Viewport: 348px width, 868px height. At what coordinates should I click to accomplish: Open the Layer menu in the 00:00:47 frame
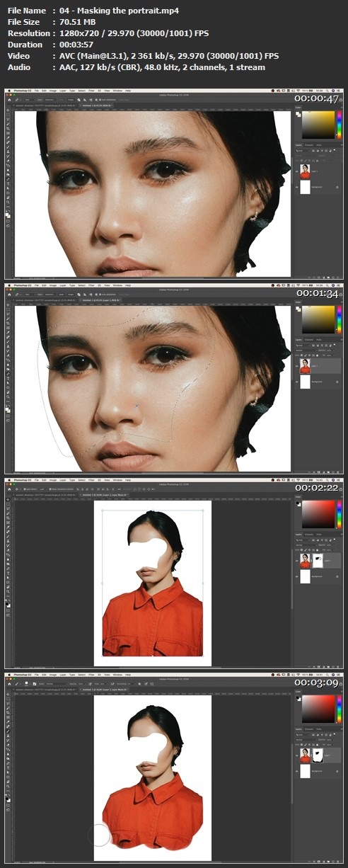click(x=63, y=91)
